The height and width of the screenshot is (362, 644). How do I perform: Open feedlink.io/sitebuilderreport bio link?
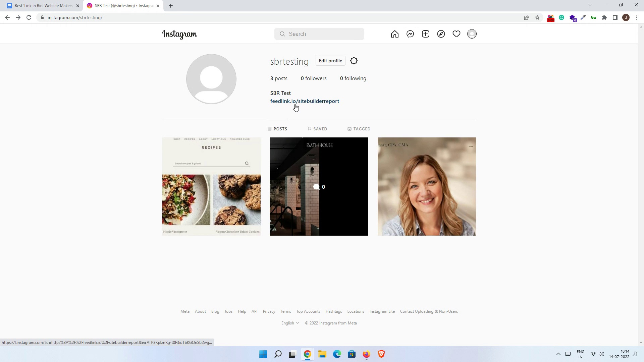(x=305, y=101)
